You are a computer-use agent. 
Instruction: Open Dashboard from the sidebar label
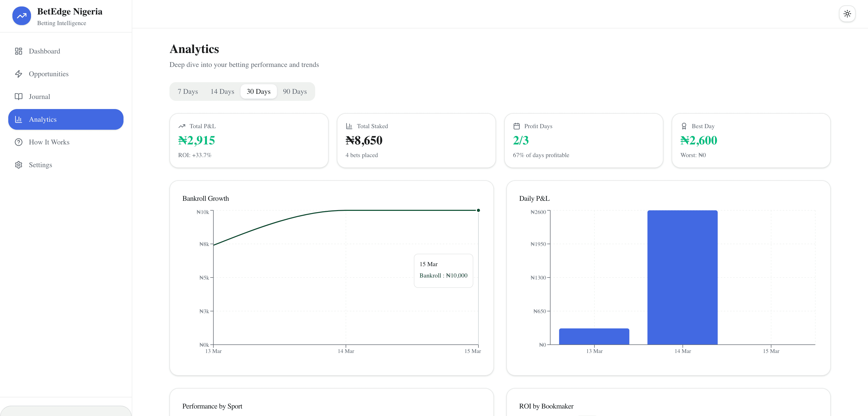point(44,51)
